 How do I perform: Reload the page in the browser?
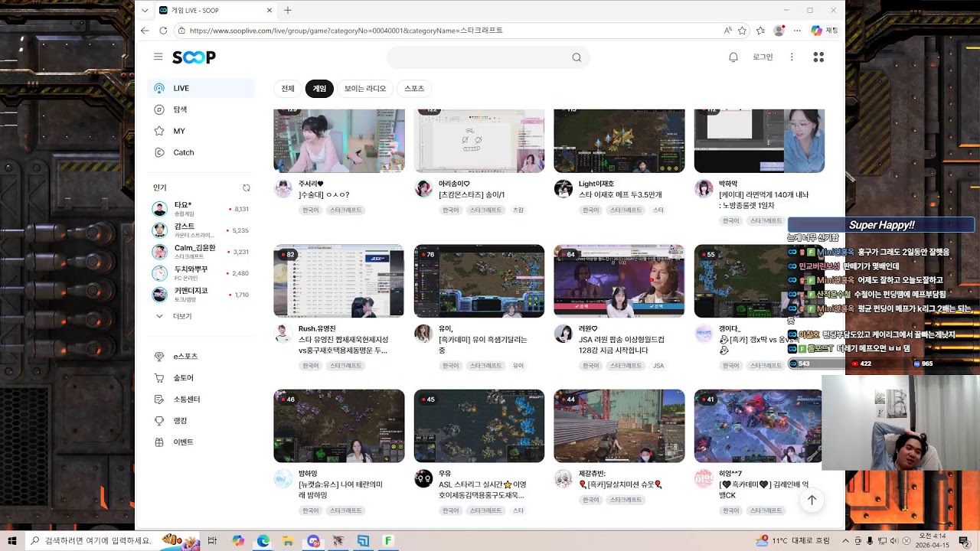(x=163, y=31)
